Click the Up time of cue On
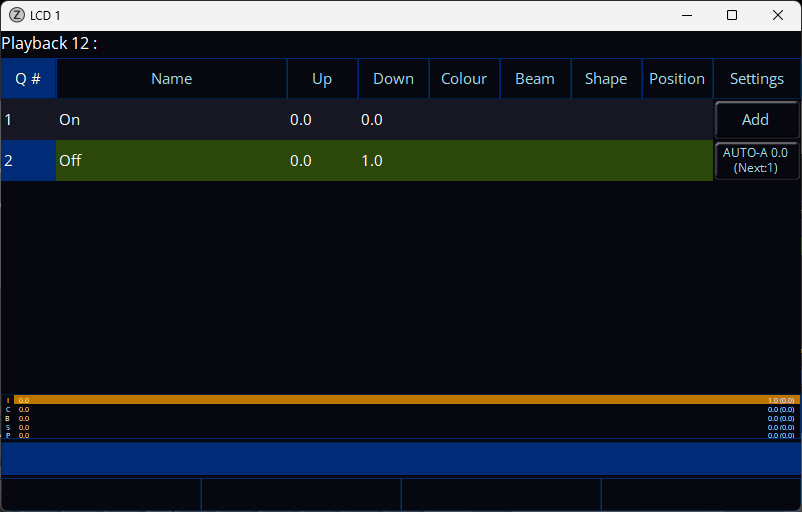 (x=301, y=120)
